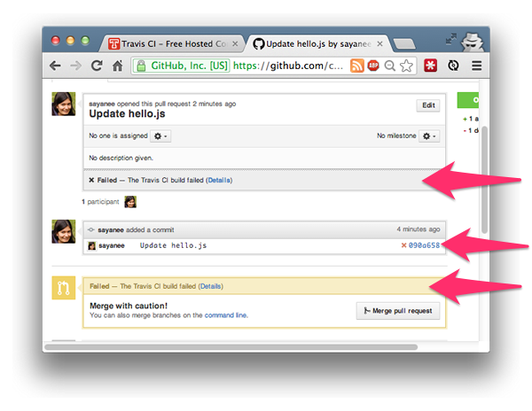Click the incognito spy icon
This screenshot has height=411, width=532.
pos(473,42)
